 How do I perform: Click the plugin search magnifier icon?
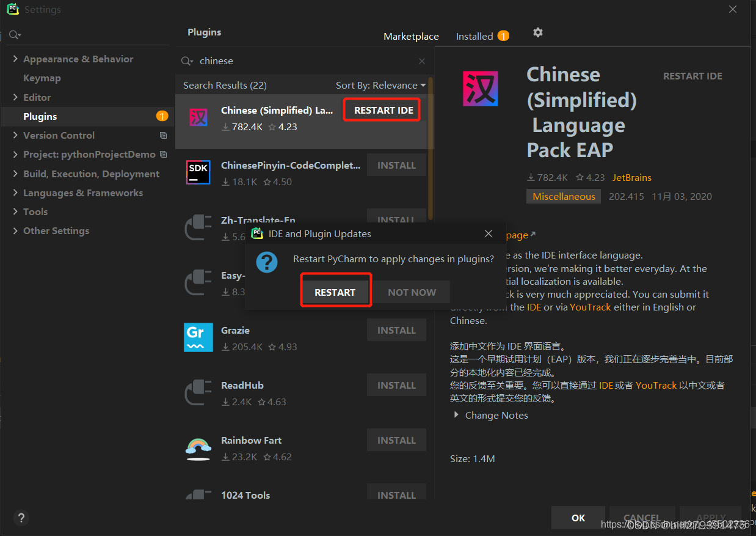[x=187, y=61]
